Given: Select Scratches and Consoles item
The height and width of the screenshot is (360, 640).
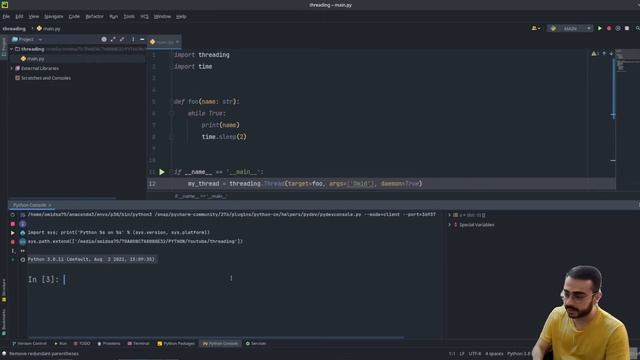Looking at the screenshot, I should click(43, 78).
